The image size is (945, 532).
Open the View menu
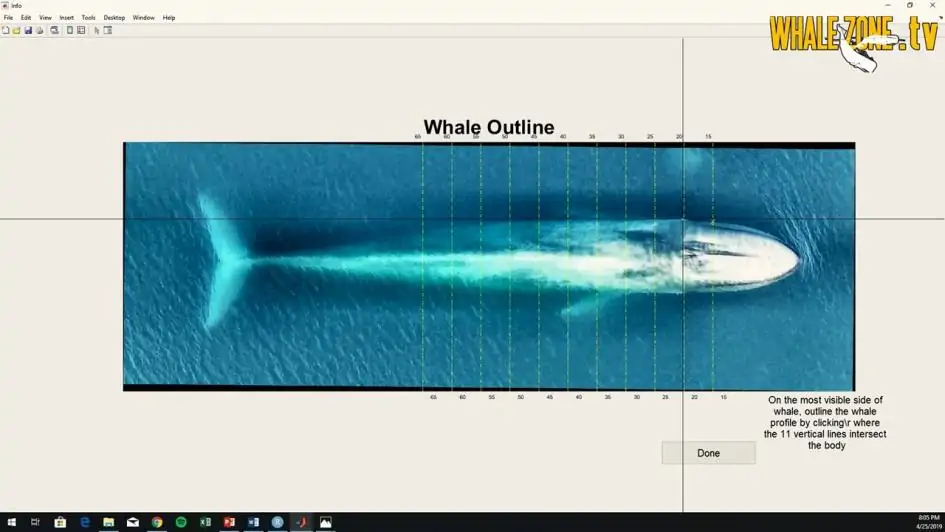[x=45, y=17]
